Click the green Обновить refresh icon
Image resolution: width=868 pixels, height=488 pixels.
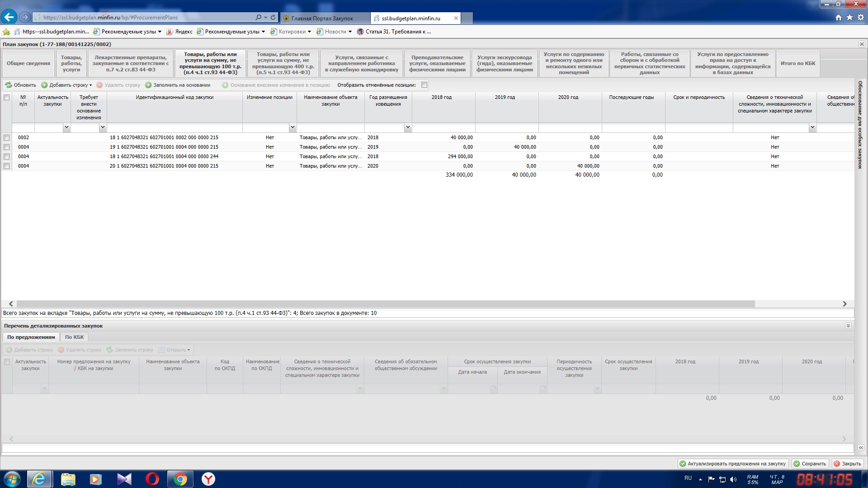(8, 85)
